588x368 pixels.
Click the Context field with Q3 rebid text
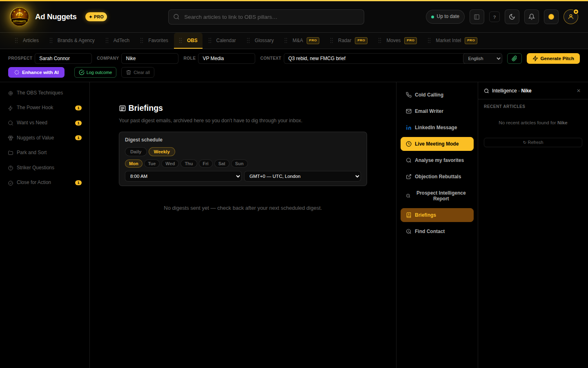[x=373, y=58]
